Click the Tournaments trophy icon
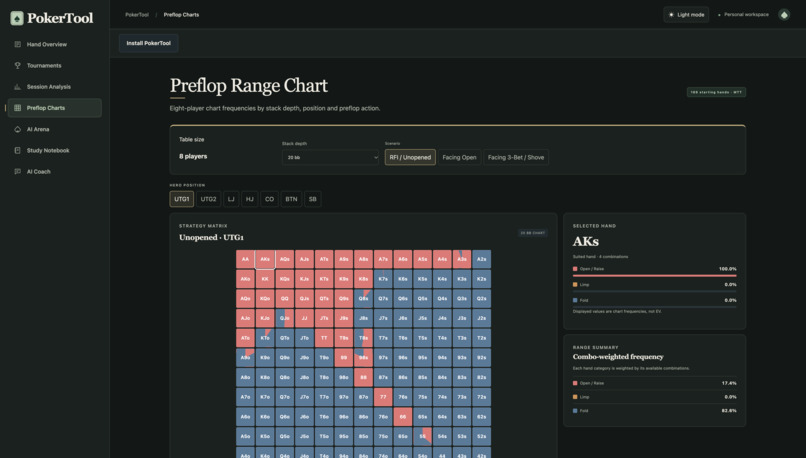Viewport: 806px width, 458px height. [17, 65]
